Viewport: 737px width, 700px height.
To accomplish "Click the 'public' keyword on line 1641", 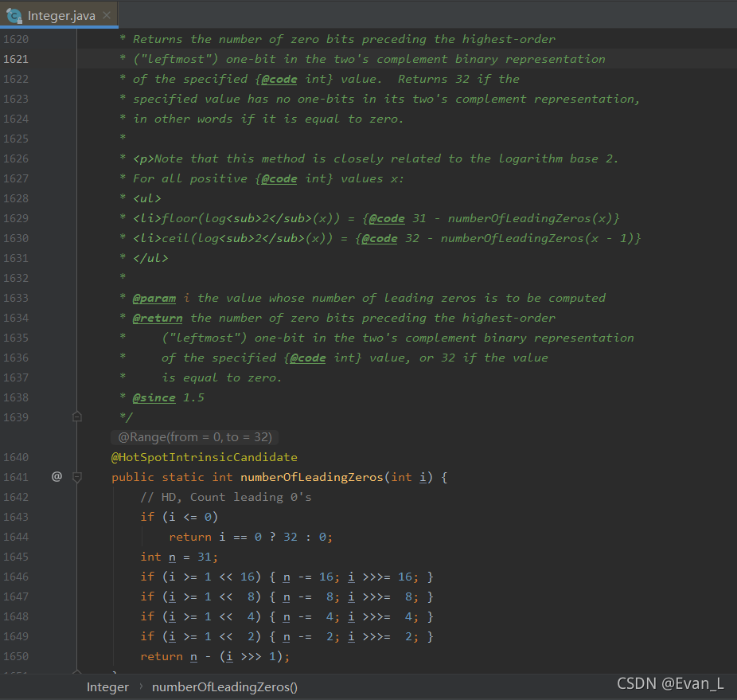I will point(133,477).
